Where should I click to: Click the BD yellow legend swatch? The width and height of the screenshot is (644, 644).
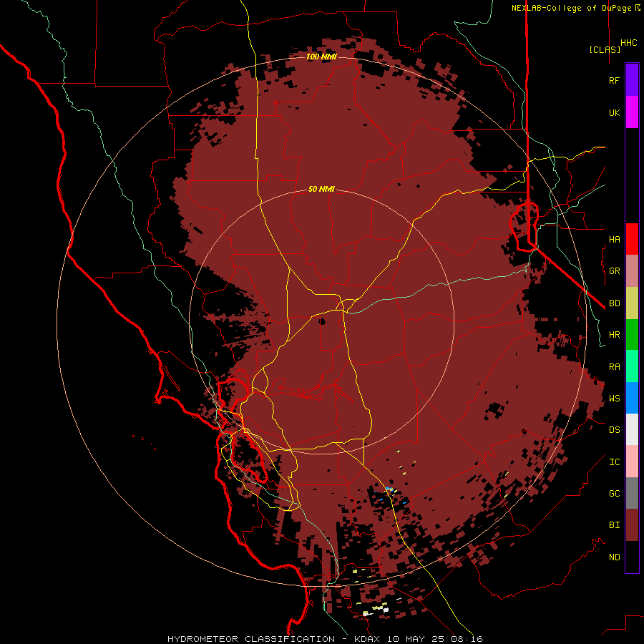point(632,303)
